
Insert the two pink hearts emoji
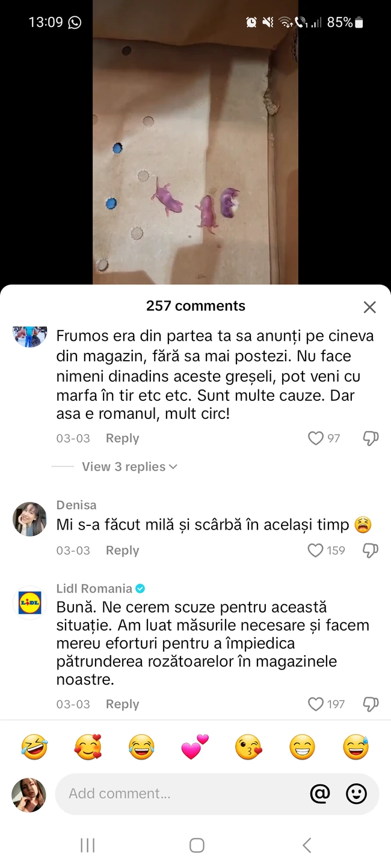(x=194, y=747)
